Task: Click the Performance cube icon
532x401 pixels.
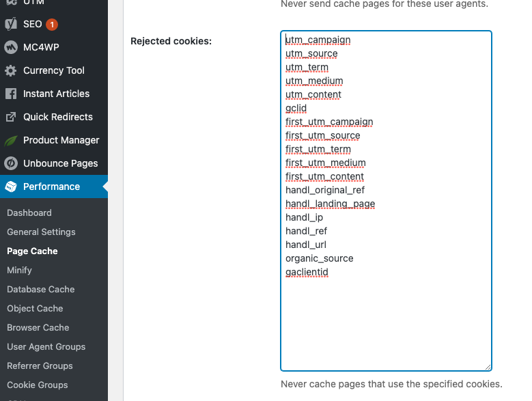Action: [11, 186]
